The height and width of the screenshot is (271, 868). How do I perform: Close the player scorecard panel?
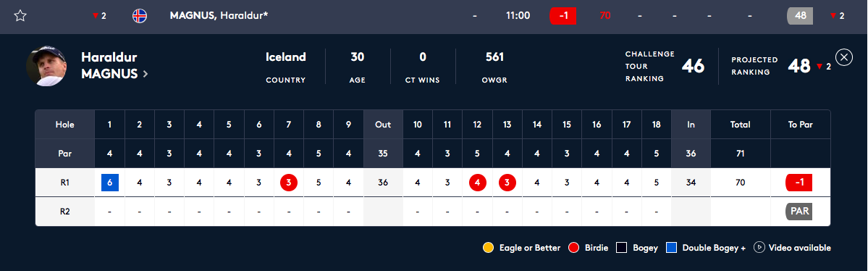click(x=843, y=57)
